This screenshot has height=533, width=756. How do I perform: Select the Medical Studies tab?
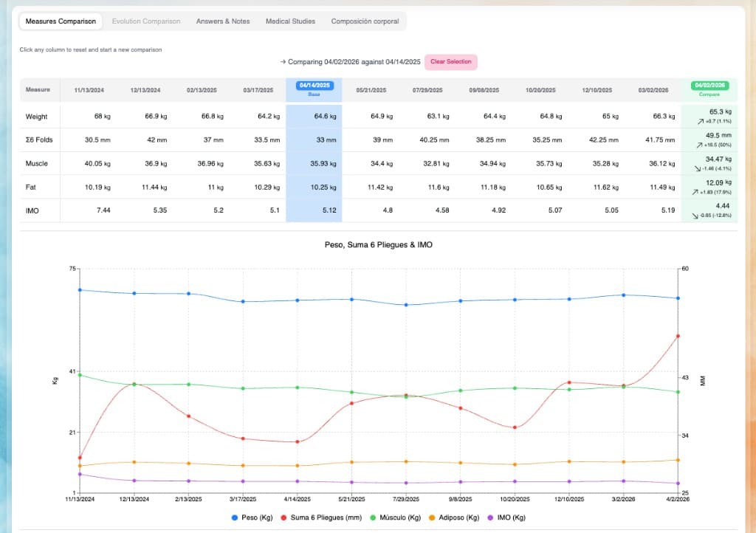click(x=290, y=21)
